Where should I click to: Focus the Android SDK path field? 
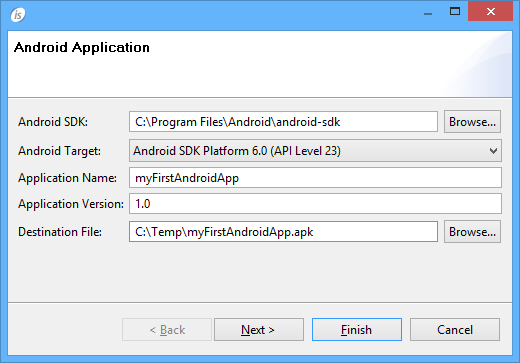[x=283, y=122]
